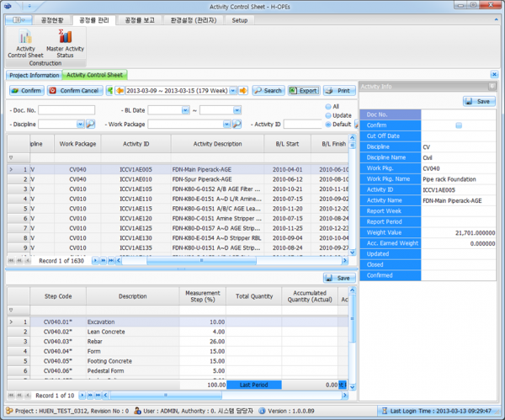
Task: Click Export to Excel button
Action: [305, 90]
